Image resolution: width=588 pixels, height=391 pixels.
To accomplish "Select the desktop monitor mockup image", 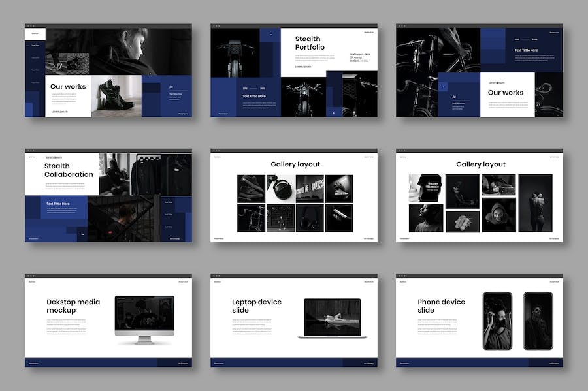I will tap(144, 317).
